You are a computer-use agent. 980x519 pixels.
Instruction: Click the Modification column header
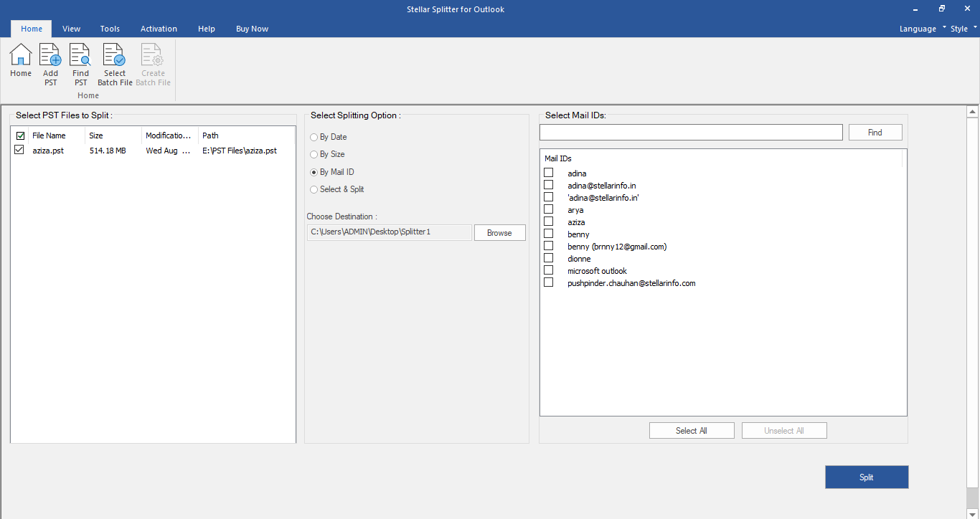pyautogui.click(x=170, y=135)
